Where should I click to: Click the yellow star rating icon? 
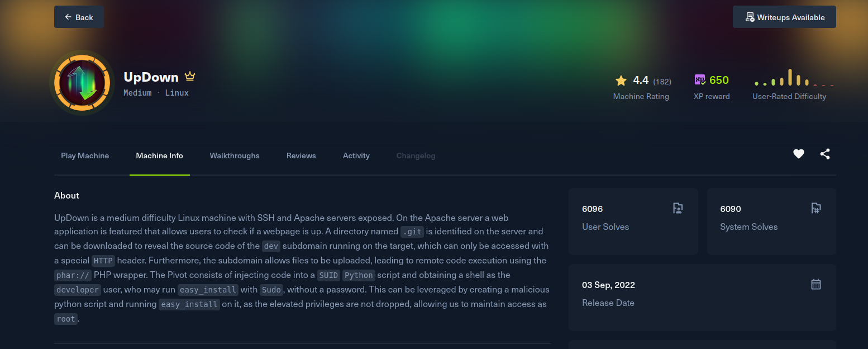[x=621, y=81]
